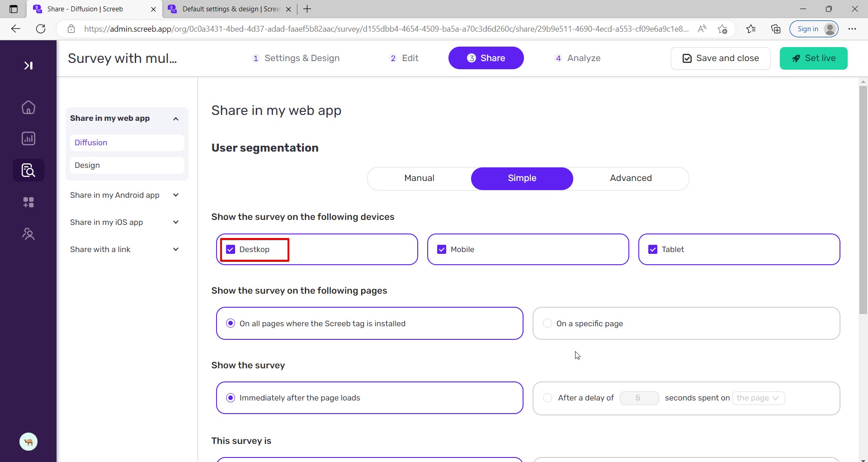Open browser Collections
The image size is (868, 462).
(776, 29)
